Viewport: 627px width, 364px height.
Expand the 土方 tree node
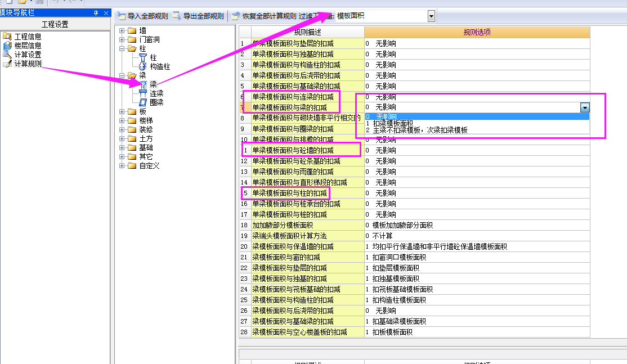coord(122,138)
